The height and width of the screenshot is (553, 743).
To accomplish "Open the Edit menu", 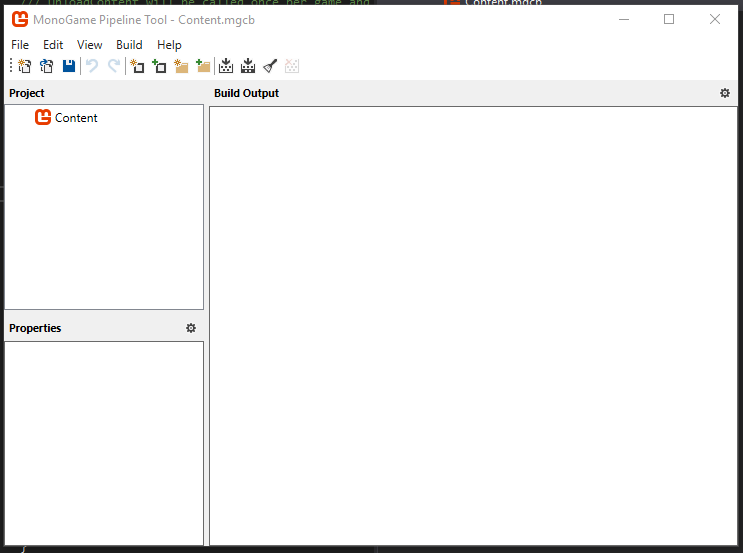I will click(53, 45).
